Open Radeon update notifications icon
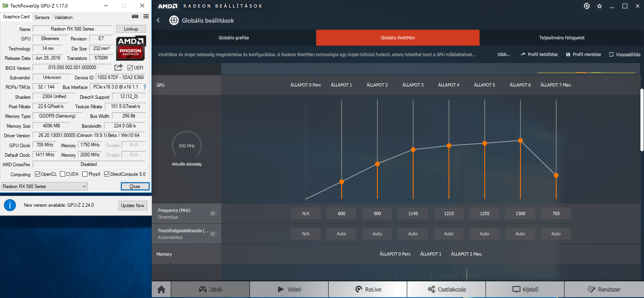Screen dimensions: 644x298 [586, 6]
